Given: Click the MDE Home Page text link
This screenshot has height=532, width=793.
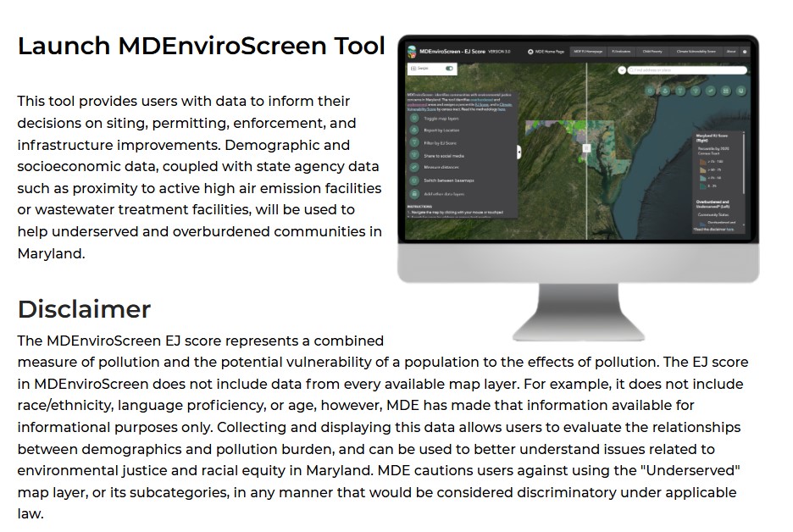Looking at the screenshot, I should pyautogui.click(x=550, y=52).
